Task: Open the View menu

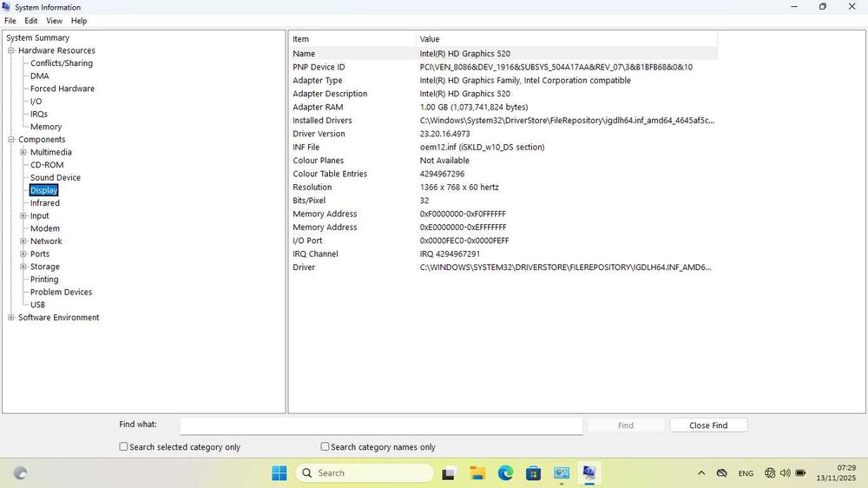Action: point(54,21)
